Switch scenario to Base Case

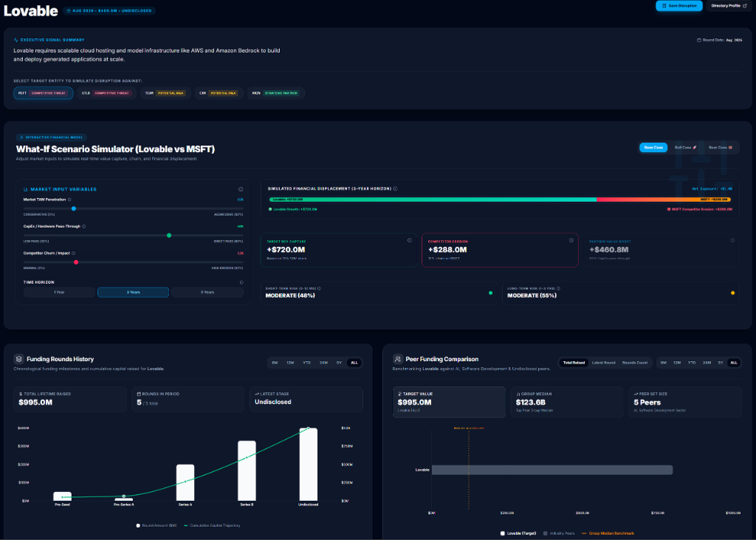click(653, 148)
